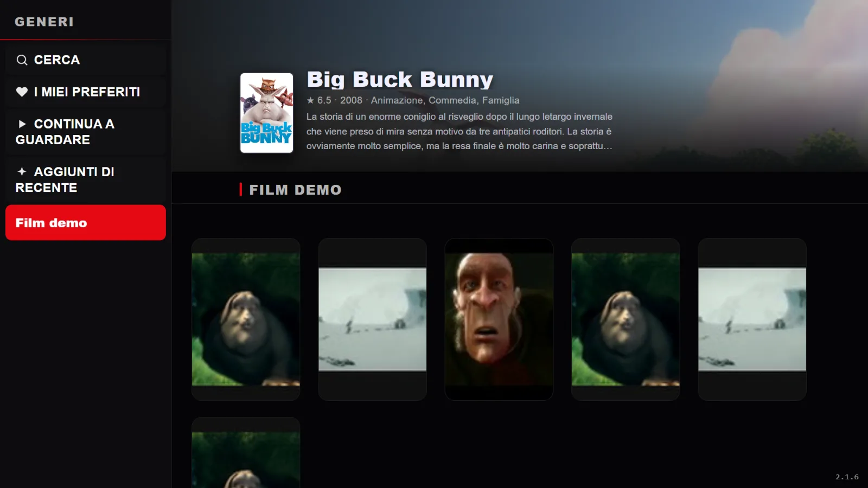
Task: Click the FILM DEMO section heading
Action: coord(295,190)
